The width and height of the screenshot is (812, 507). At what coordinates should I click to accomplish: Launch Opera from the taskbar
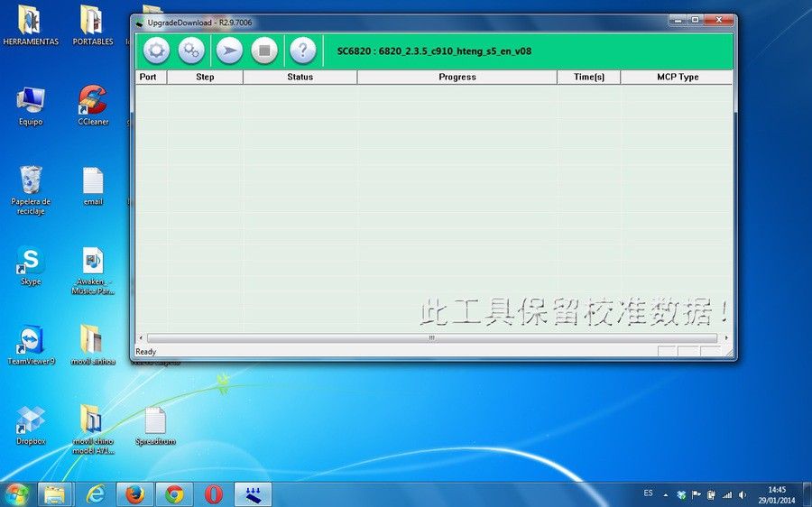[x=213, y=494]
